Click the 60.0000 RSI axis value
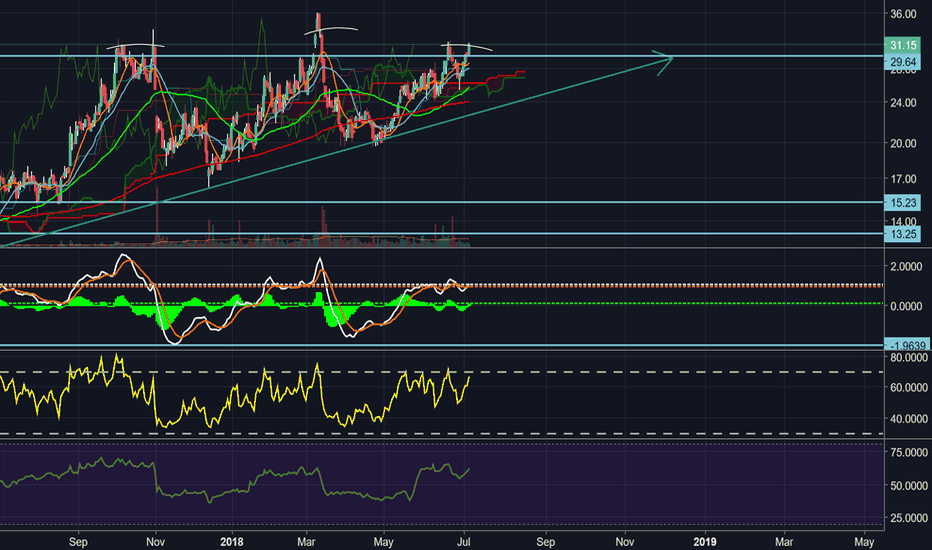932x550 pixels. (908, 387)
